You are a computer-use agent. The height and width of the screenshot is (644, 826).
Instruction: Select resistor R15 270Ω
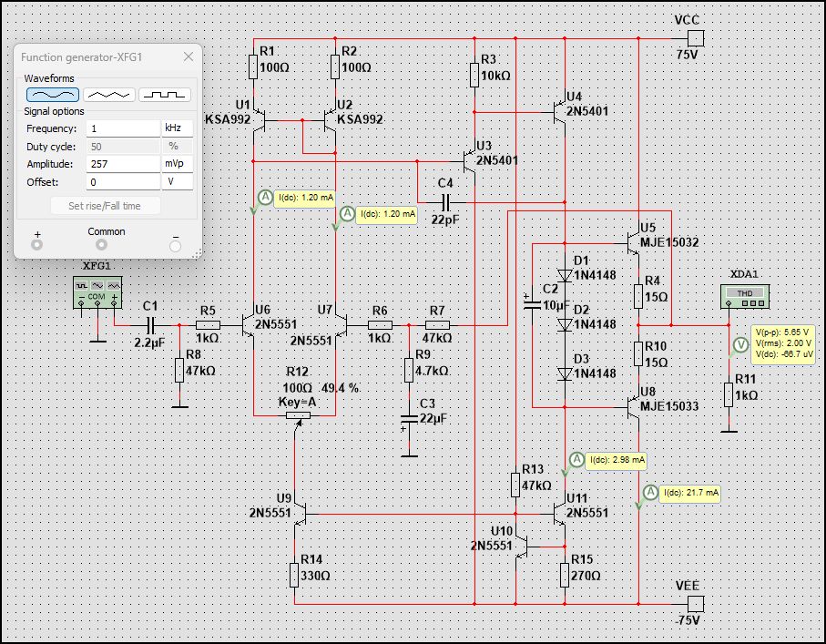pyautogui.click(x=565, y=575)
